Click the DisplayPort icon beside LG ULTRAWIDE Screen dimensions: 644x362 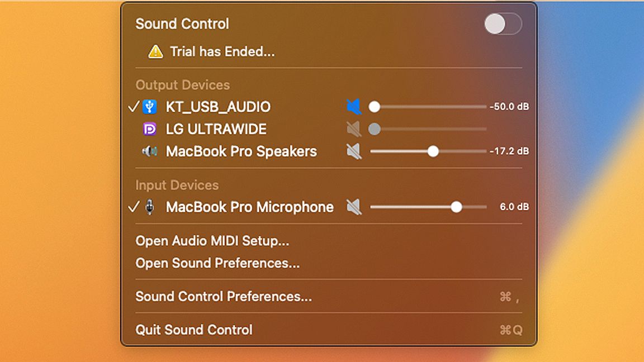click(149, 129)
